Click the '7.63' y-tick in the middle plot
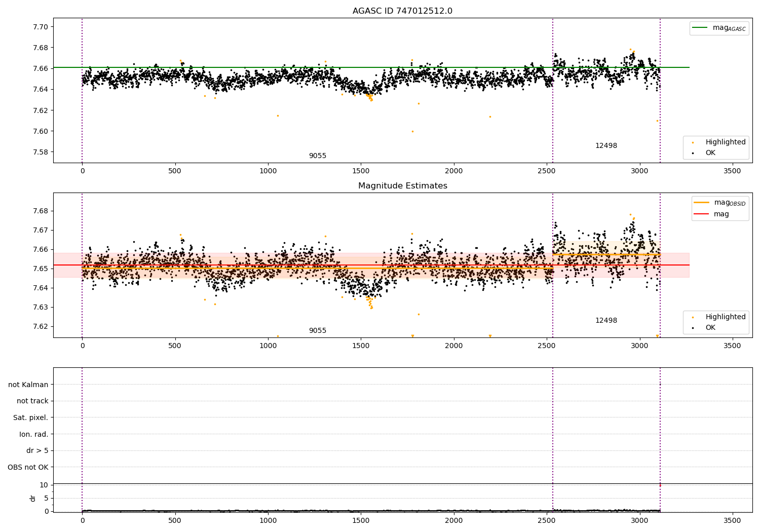760x532 pixels. [x=40, y=307]
